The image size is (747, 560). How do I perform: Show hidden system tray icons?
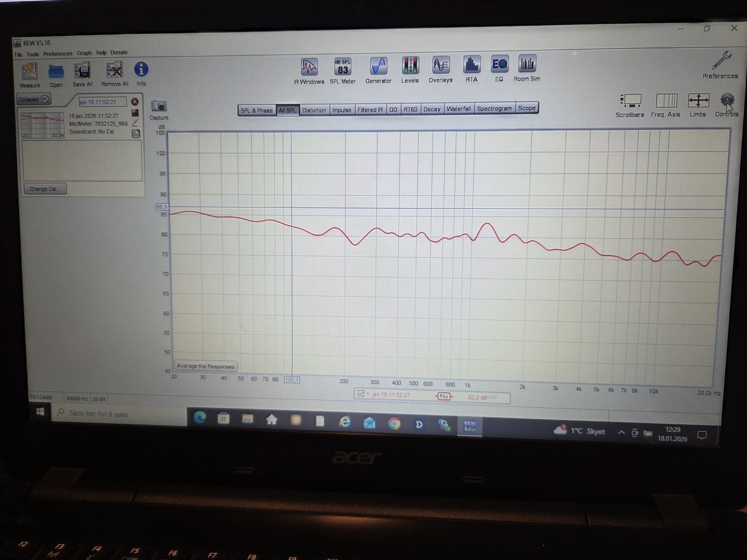[621, 432]
